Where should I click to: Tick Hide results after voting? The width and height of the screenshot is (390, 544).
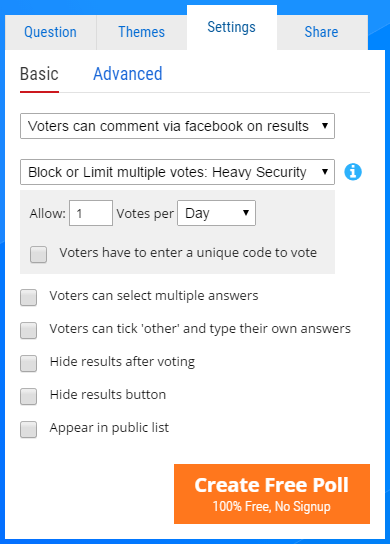28,363
